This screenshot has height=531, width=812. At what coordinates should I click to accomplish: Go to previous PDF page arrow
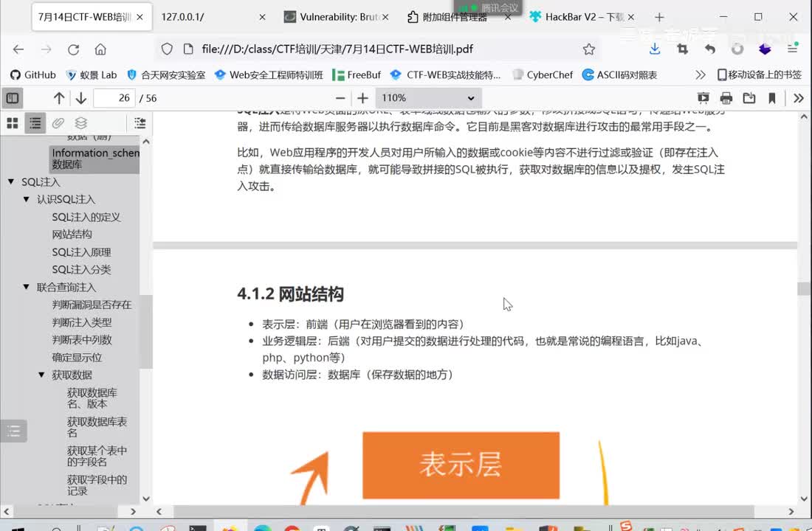[x=59, y=98]
